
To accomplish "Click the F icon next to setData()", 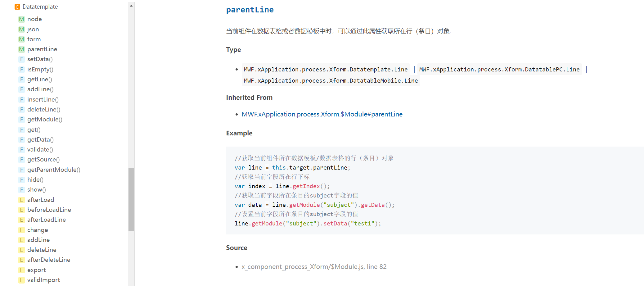I will (x=21, y=59).
